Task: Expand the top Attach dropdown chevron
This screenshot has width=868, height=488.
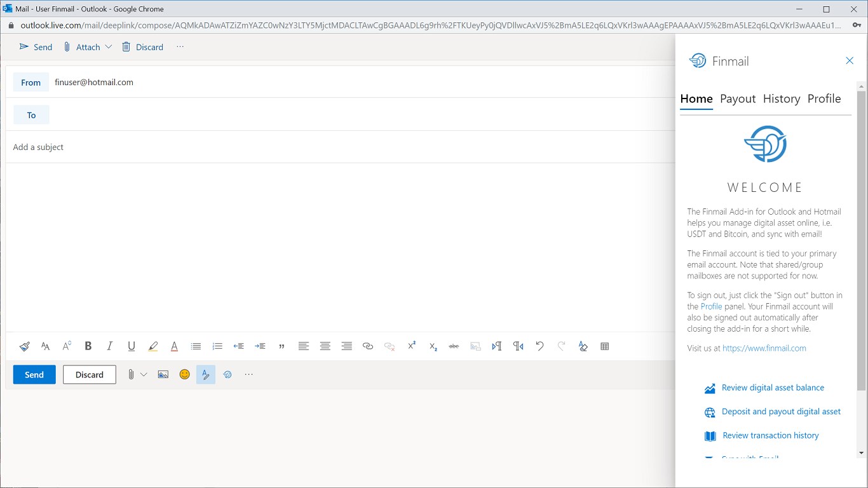Action: click(x=109, y=47)
